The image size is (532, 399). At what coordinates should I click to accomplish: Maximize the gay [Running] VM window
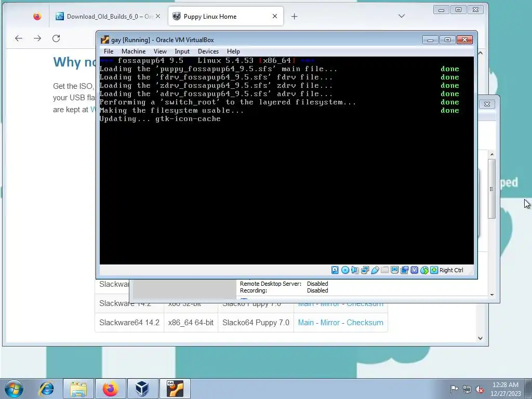click(447, 40)
